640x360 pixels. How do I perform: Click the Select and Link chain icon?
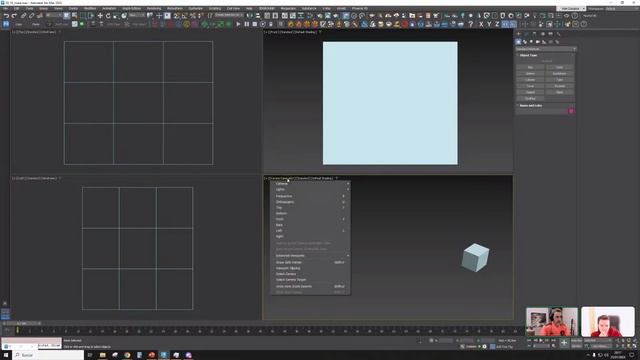23,16
